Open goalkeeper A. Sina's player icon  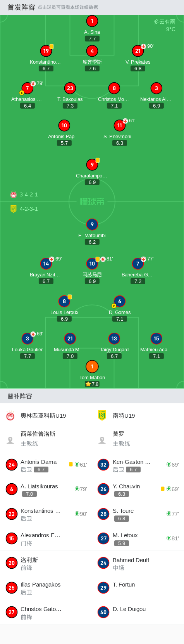pos(92,21)
